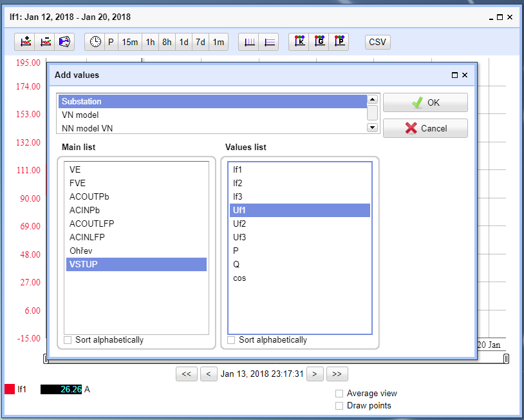Click the remove values chart icon
This screenshot has height=420, width=524.
point(45,42)
